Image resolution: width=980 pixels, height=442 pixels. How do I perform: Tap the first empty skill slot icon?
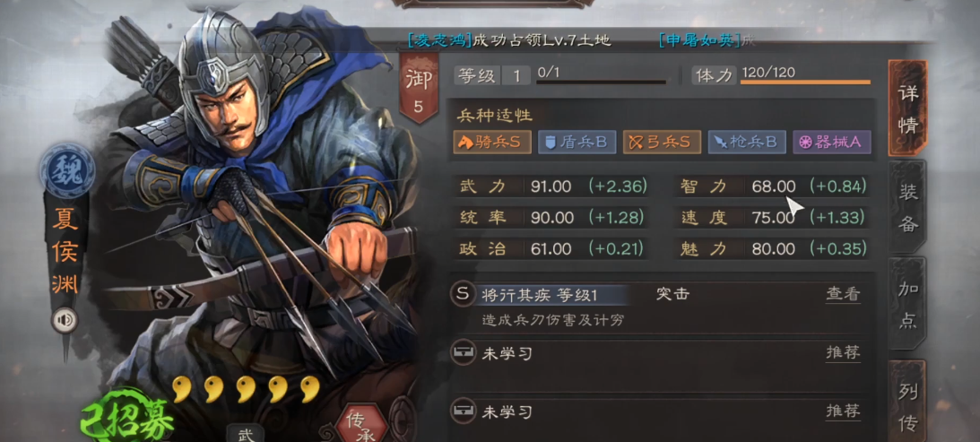pyautogui.click(x=463, y=354)
